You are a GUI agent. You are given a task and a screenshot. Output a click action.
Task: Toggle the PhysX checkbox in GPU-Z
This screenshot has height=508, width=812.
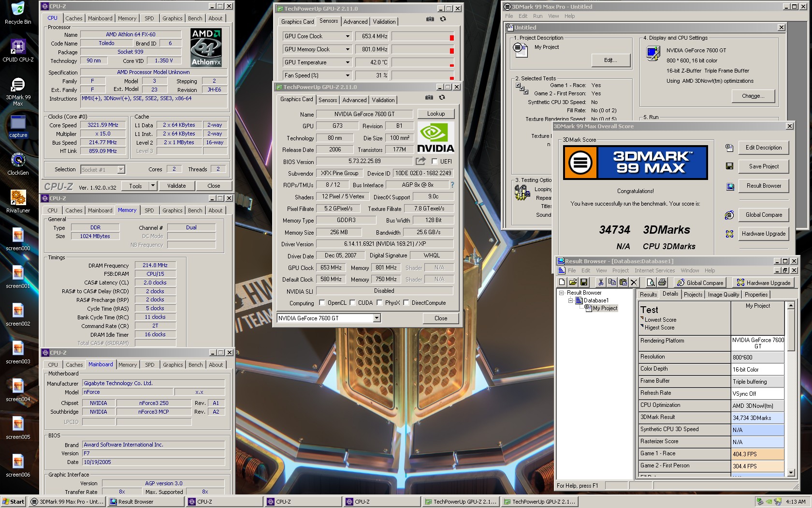click(379, 303)
